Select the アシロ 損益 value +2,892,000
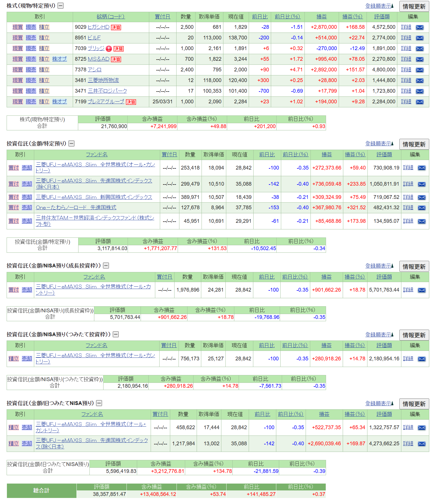 point(324,70)
